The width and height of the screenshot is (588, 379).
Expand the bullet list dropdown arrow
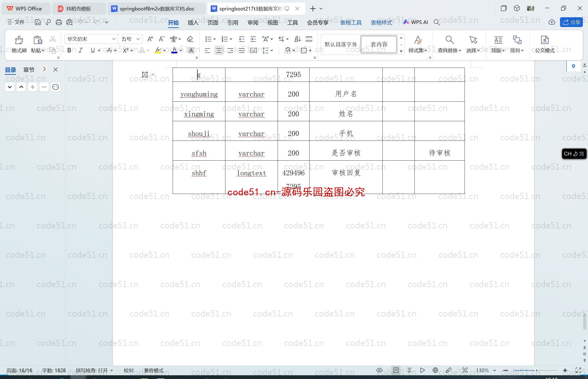215,39
